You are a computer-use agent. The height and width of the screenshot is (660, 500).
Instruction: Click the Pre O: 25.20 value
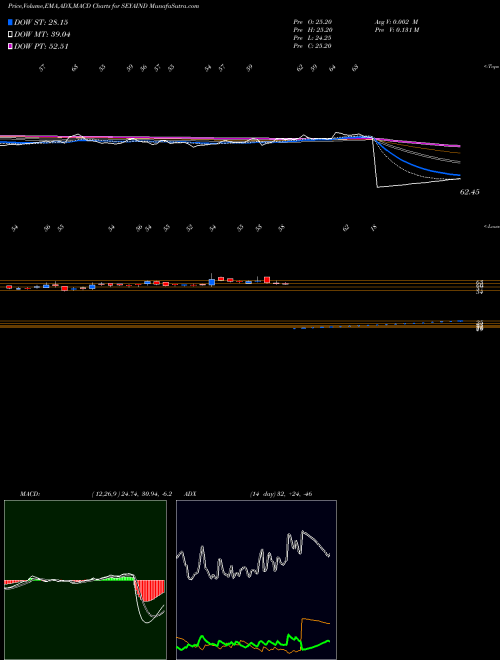tap(313, 22)
